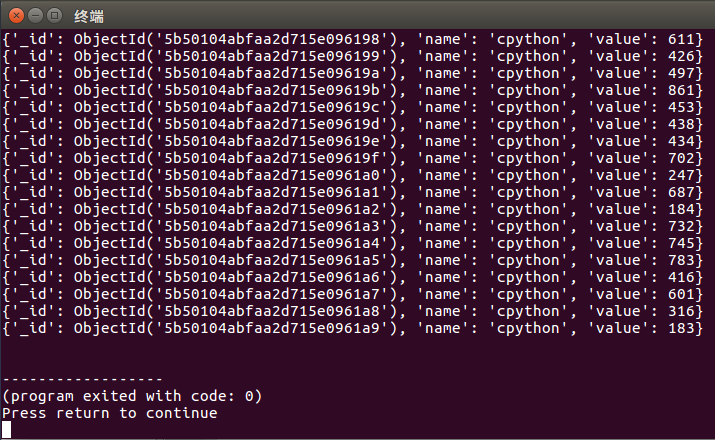Maximize the terminal window

click(x=55, y=16)
